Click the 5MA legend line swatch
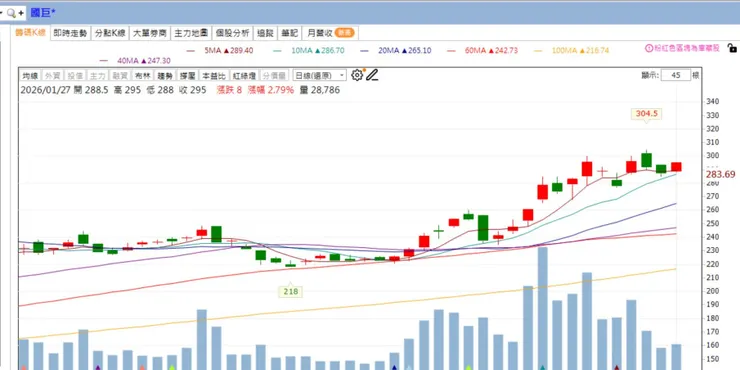Screen dimensions: 740x370 (191, 50)
